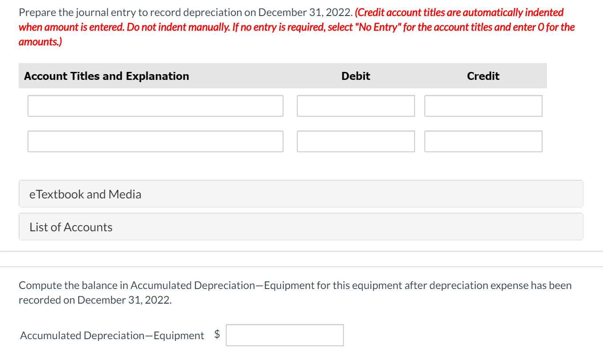Select the Debit amount box in row one

pos(355,106)
